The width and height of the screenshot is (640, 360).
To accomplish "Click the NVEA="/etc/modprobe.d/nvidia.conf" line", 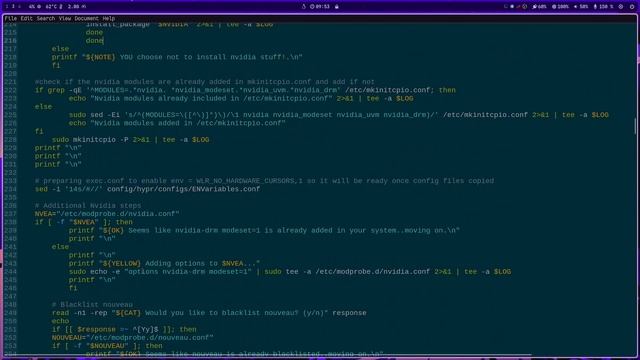I will (107, 214).
